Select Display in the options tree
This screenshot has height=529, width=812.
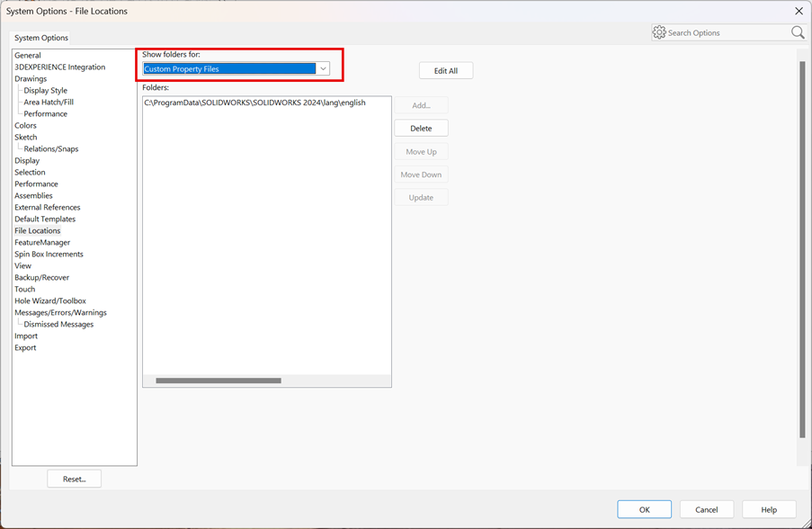click(x=27, y=161)
